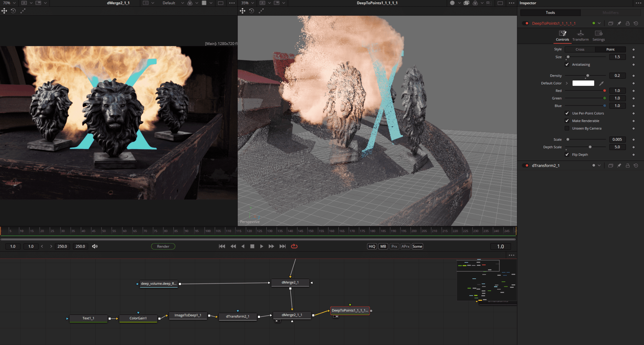Screen dimensions: 644x345
Task: Open the Default Color swatch picker
Action: tap(583, 83)
